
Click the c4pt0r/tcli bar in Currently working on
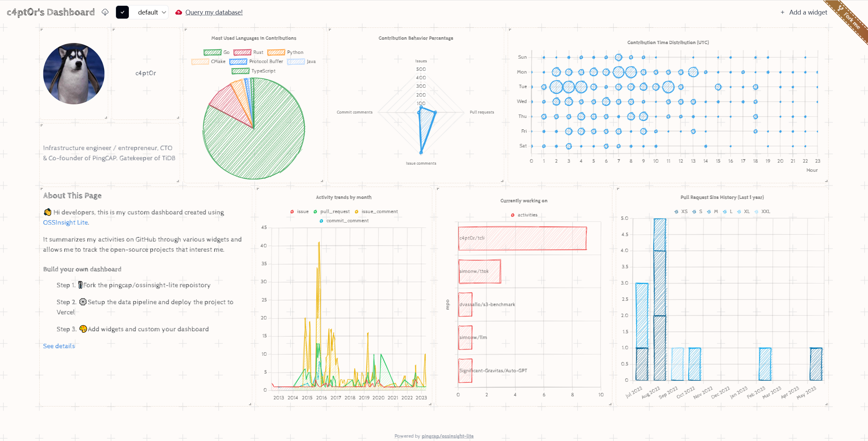[522, 238]
